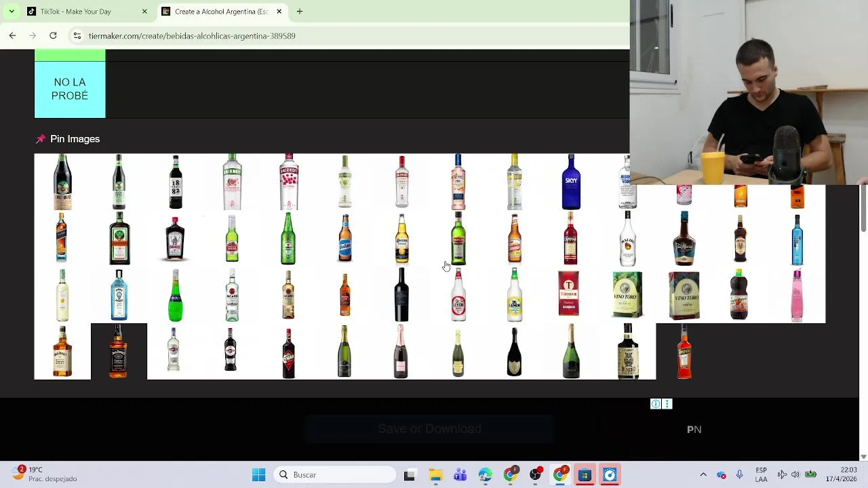Viewport: 868px width, 488px height.
Task: Click the microphone tray icon
Action: (x=739, y=475)
